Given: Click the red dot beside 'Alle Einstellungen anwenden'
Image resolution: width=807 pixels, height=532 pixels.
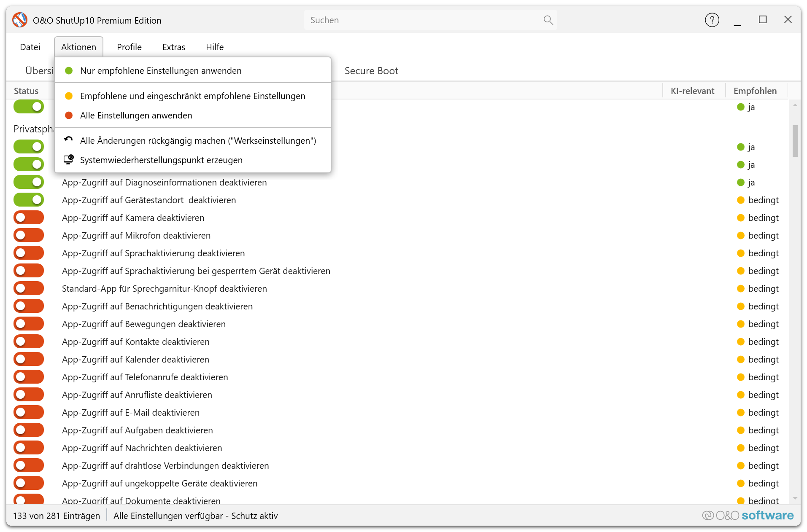Looking at the screenshot, I should coord(69,115).
